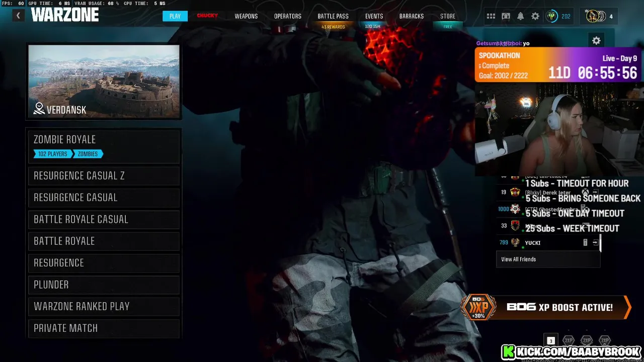The image size is (644, 362).
Task: Join Derek Jeter via the join arrow icon
Action: pyautogui.click(x=595, y=192)
